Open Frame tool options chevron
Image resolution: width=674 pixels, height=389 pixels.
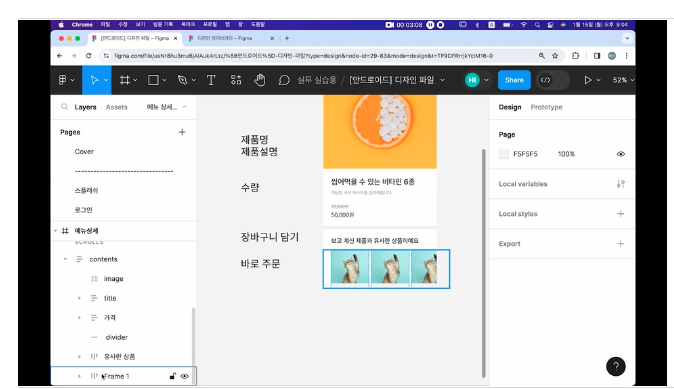tap(135, 80)
